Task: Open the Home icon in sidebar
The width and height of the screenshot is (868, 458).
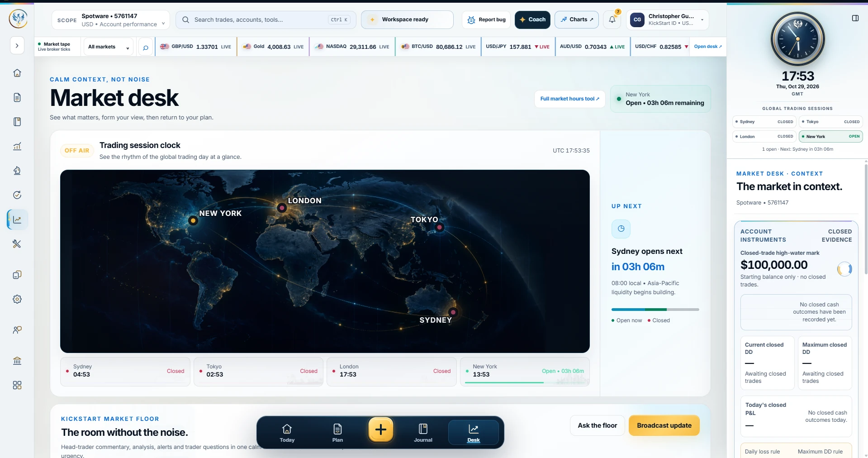Action: (x=17, y=73)
